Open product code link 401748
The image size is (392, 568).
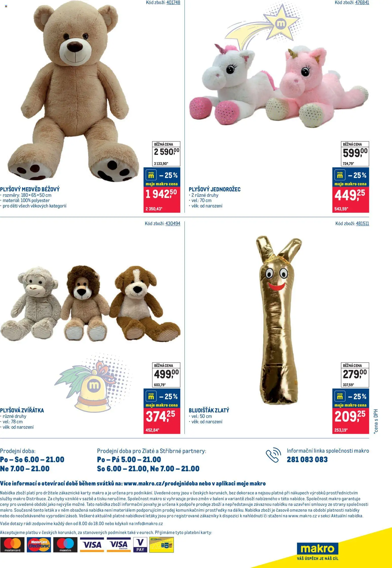click(x=173, y=3)
